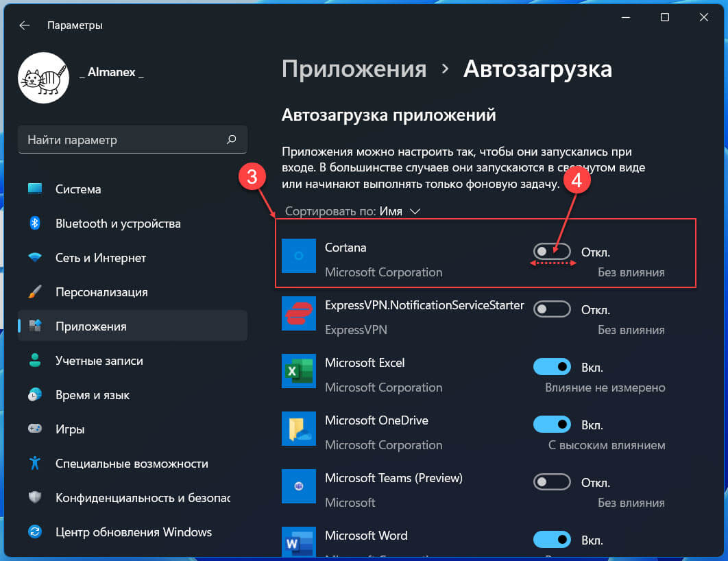This screenshot has height=561, width=728.
Task: Click the accessibility figure icon
Action: [x=35, y=463]
